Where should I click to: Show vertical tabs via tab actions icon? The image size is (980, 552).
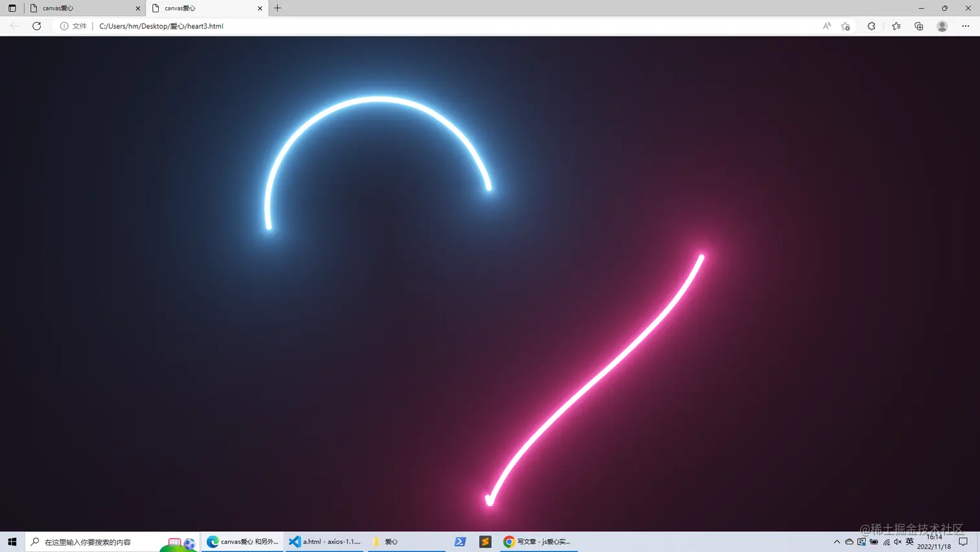coord(12,8)
